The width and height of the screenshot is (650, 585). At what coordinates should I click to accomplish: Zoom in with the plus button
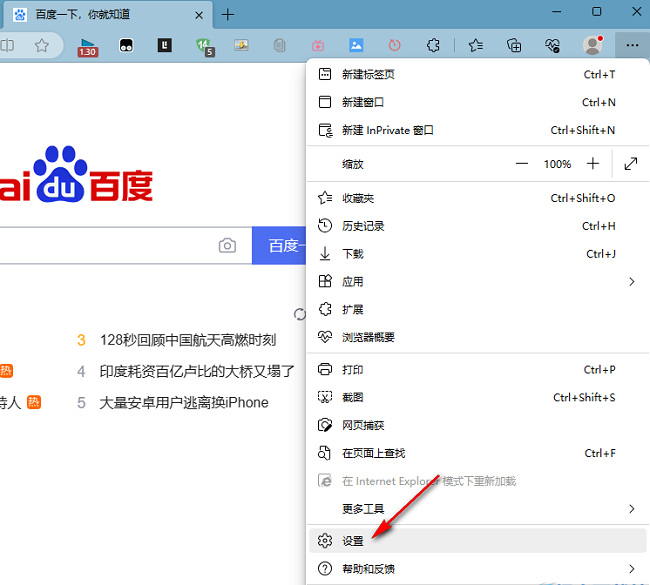[x=593, y=164]
